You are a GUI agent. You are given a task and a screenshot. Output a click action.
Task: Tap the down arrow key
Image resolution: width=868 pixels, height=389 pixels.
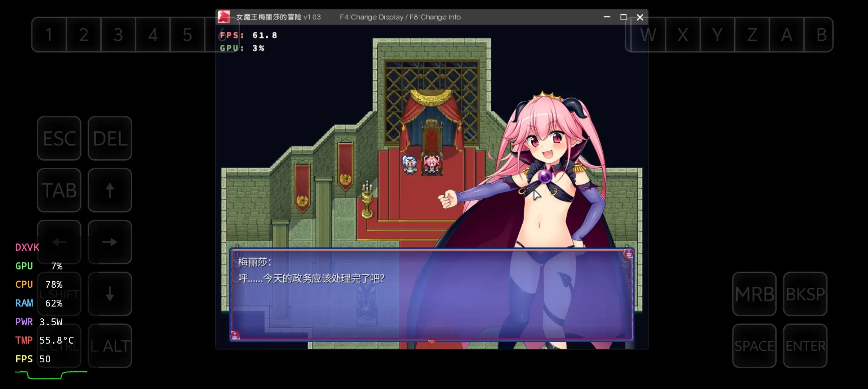110,294
